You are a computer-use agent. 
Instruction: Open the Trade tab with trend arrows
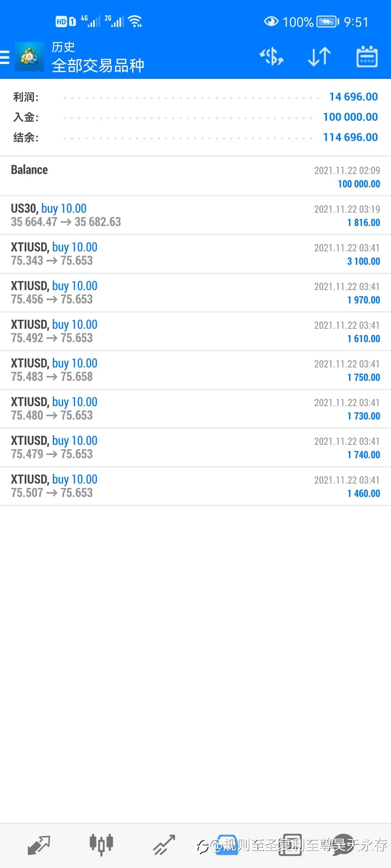coord(164,845)
